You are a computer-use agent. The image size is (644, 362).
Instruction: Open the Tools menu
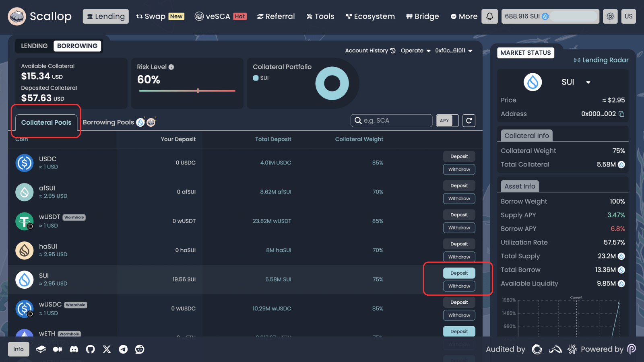pos(320,16)
